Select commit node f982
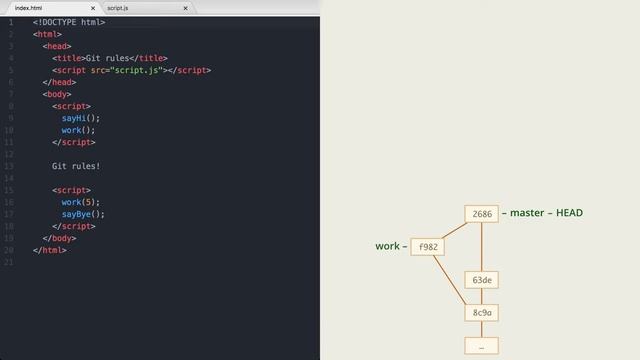The width and height of the screenshot is (640, 360). (x=428, y=247)
